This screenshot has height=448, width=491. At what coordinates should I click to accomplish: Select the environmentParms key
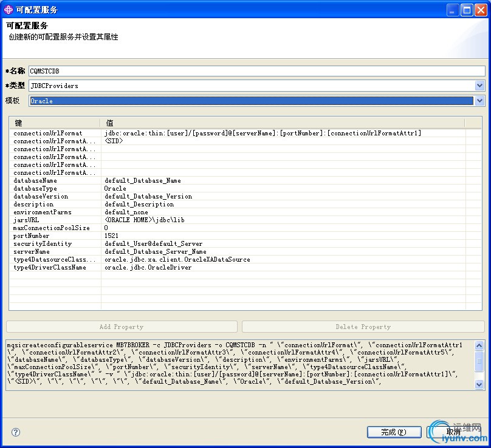(43, 212)
